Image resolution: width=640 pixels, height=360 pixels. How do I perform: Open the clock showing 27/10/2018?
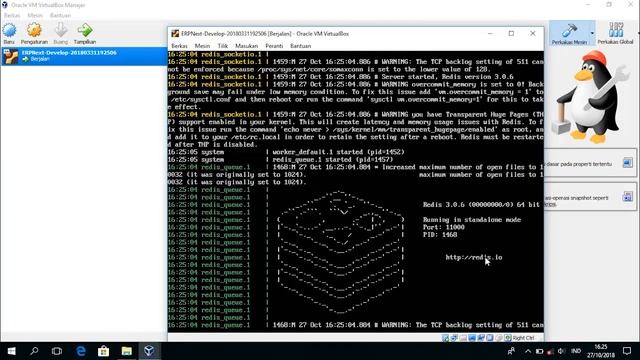pyautogui.click(x=601, y=351)
